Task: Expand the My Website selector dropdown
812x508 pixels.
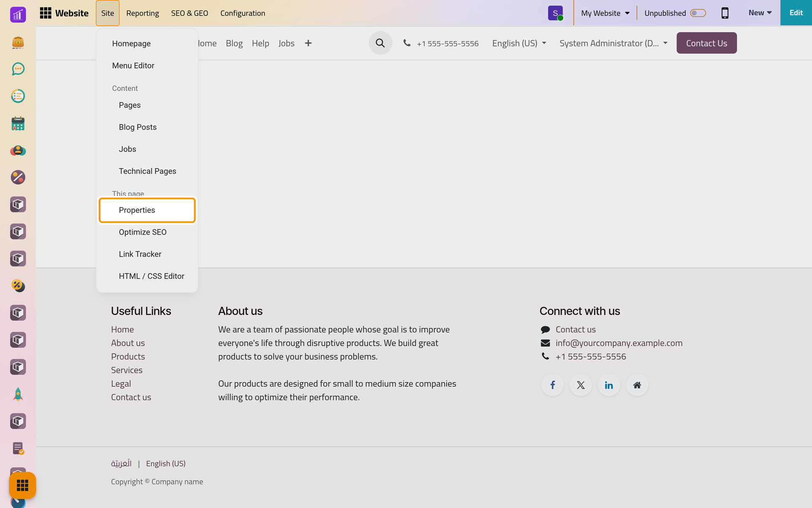Action: [x=605, y=13]
